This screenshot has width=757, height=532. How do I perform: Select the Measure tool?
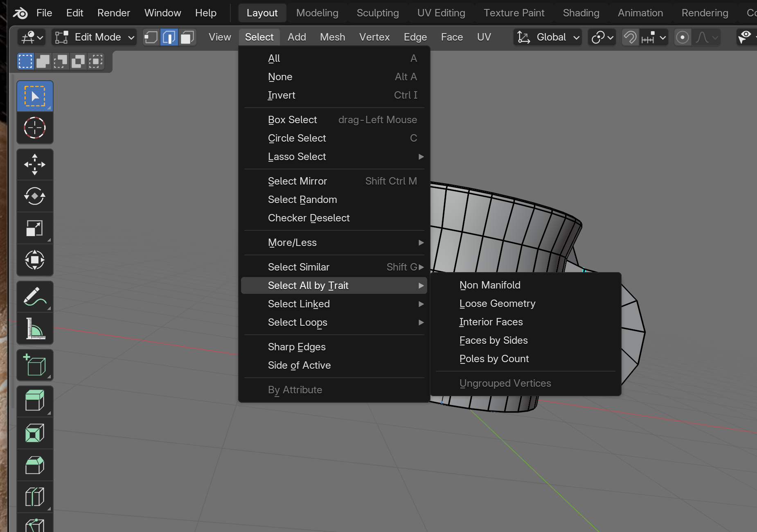pyautogui.click(x=35, y=328)
